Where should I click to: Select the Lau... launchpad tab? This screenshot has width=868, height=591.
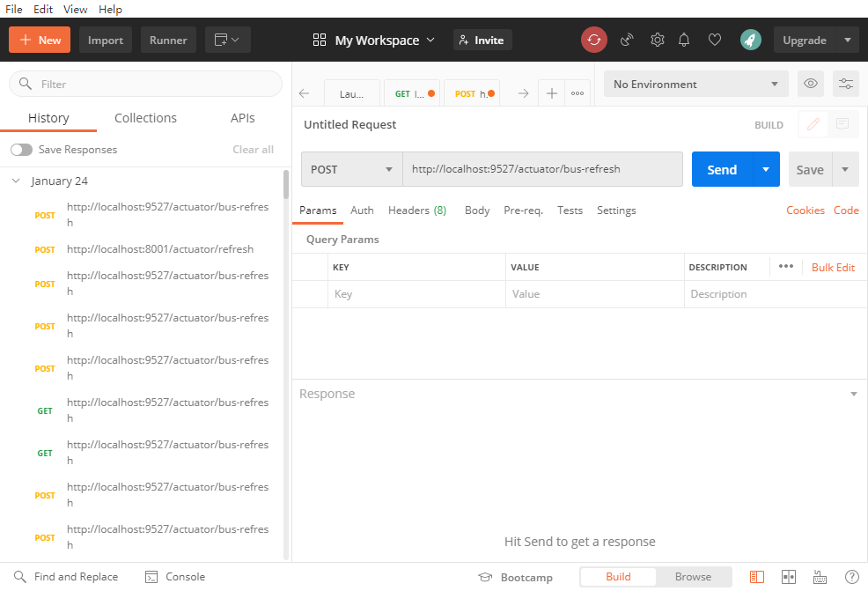point(351,93)
